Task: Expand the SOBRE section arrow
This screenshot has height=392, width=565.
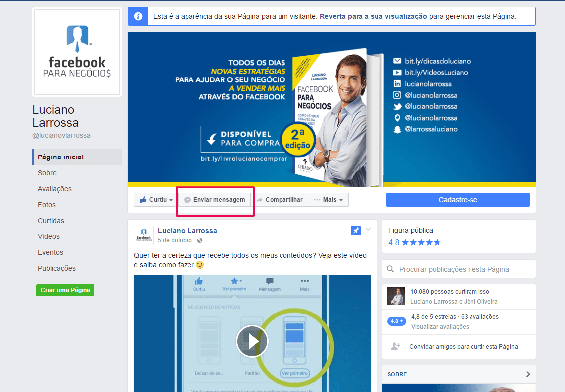Action: point(528,374)
